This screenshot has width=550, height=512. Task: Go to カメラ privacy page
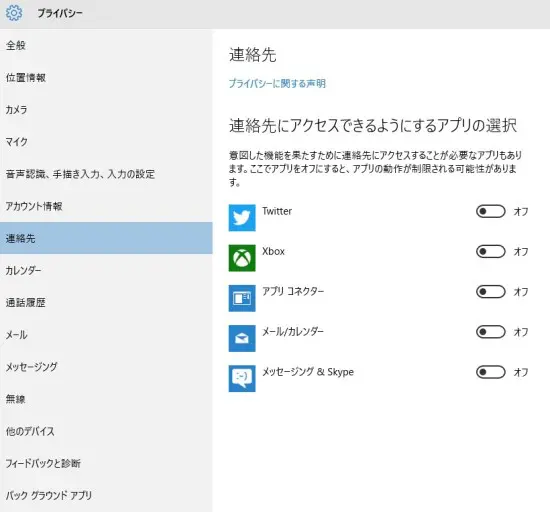coord(106,110)
